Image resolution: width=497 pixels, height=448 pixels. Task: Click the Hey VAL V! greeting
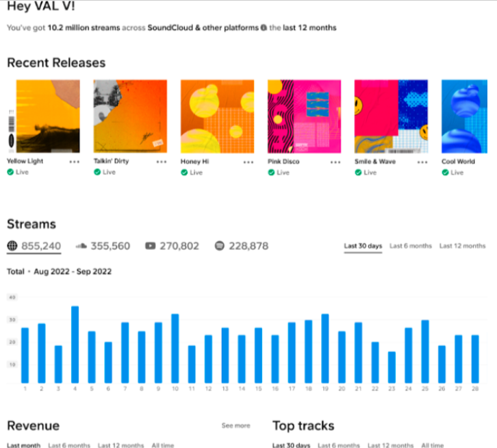pos(41,6)
